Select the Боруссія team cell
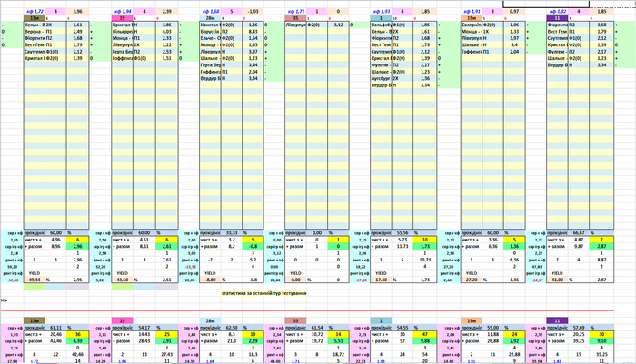The width and height of the screenshot is (636, 364). pos(211,32)
